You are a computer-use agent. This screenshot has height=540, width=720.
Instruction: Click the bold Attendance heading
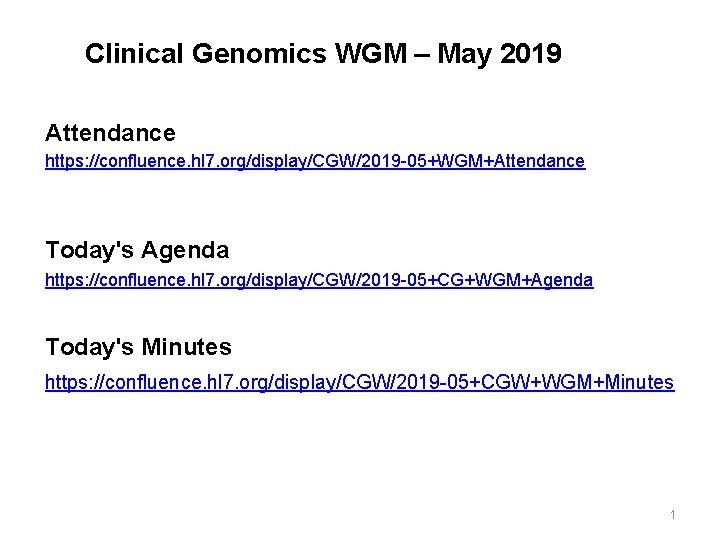110,132
